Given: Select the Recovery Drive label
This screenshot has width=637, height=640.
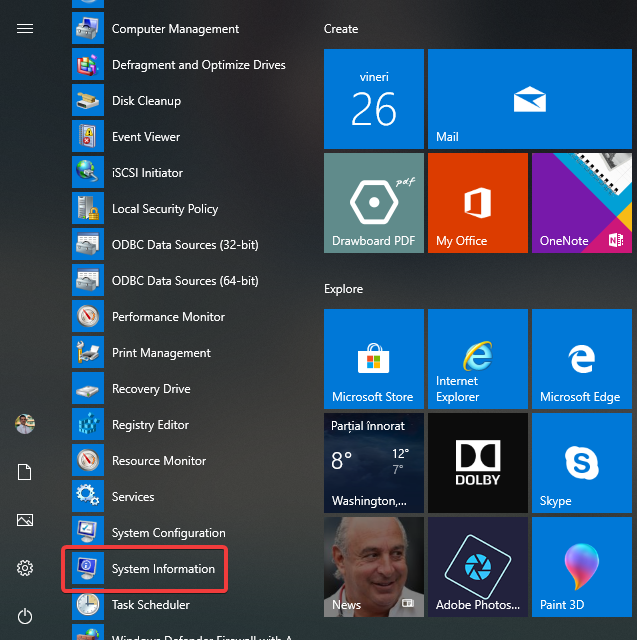Looking at the screenshot, I should tap(151, 389).
